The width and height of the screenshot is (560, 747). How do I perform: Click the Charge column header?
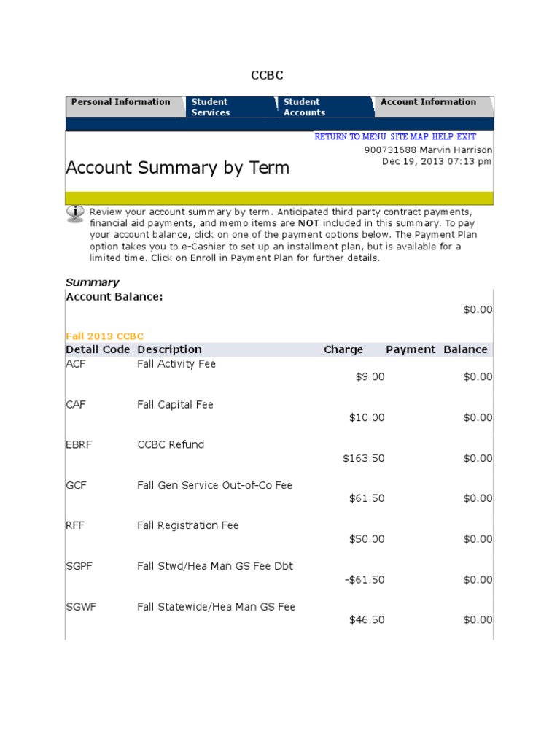[343, 349]
